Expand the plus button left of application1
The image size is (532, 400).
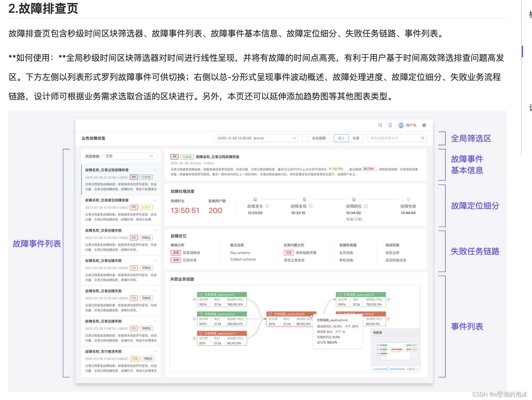point(194,300)
